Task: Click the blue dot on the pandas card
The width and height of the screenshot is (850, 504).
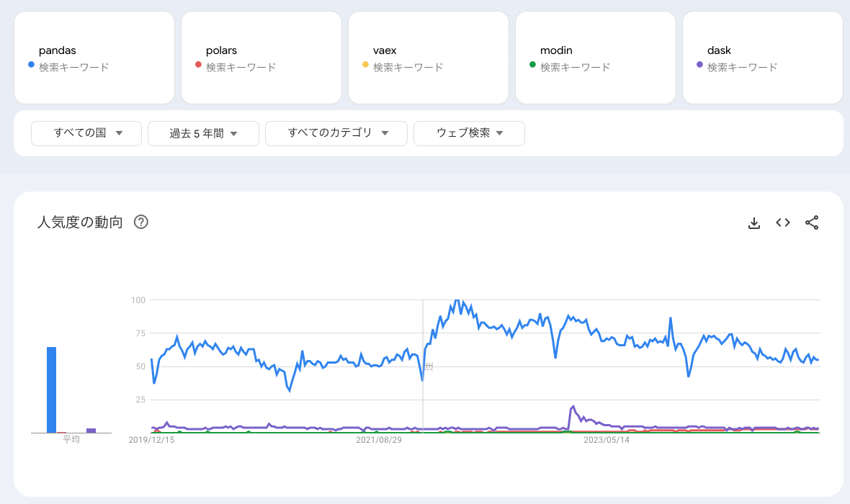Action: pos(30,65)
